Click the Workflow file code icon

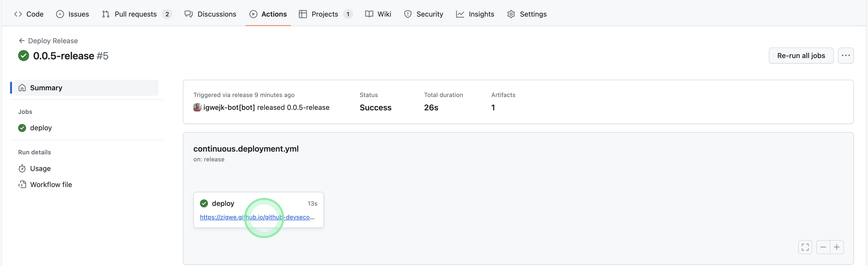(22, 184)
